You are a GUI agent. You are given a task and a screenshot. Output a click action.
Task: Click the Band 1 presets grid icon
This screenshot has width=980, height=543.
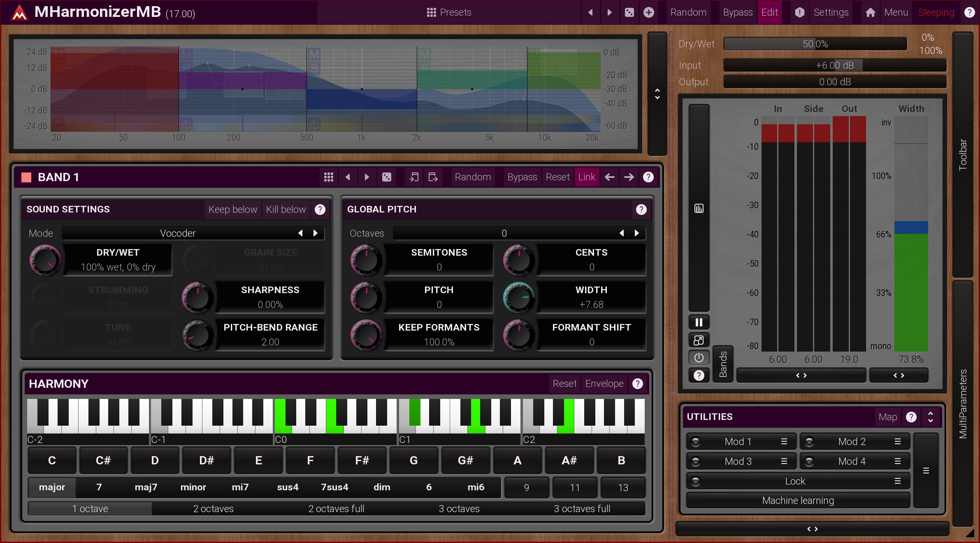(328, 177)
